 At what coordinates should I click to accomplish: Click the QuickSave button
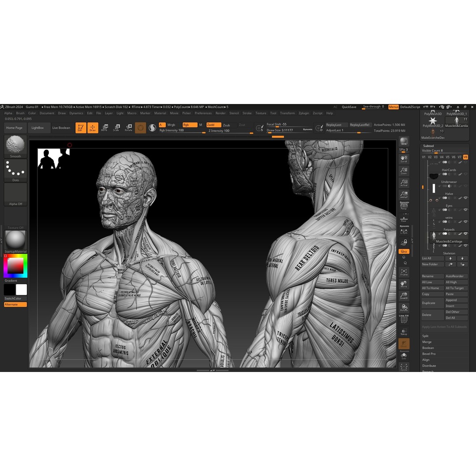click(x=349, y=107)
